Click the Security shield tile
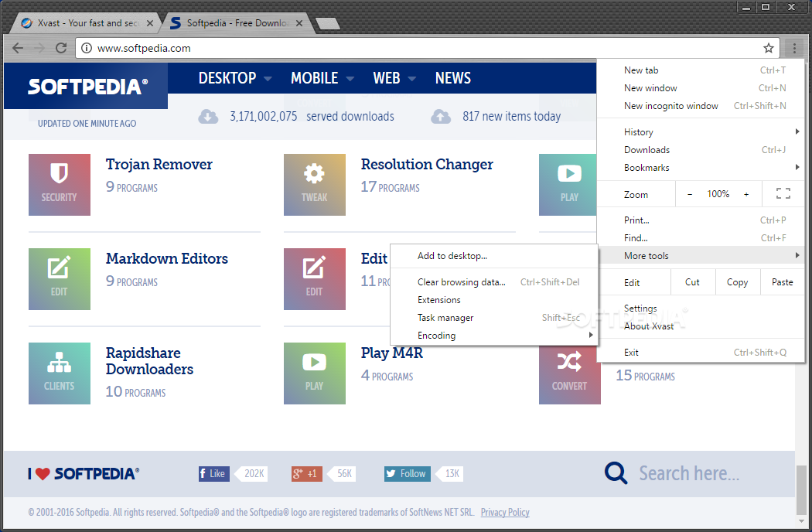This screenshot has width=812, height=532. [x=60, y=185]
